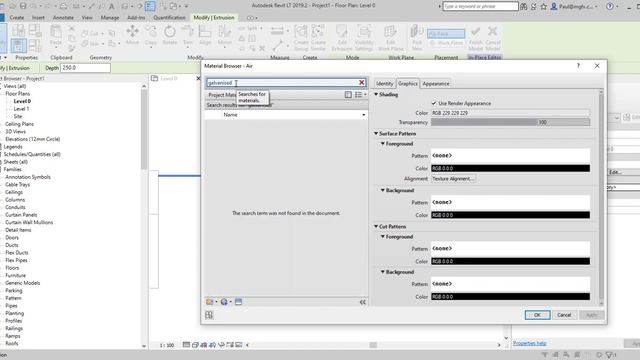Collapse the Surface Pattern Foreground subsection
640x360 pixels.
382,144
